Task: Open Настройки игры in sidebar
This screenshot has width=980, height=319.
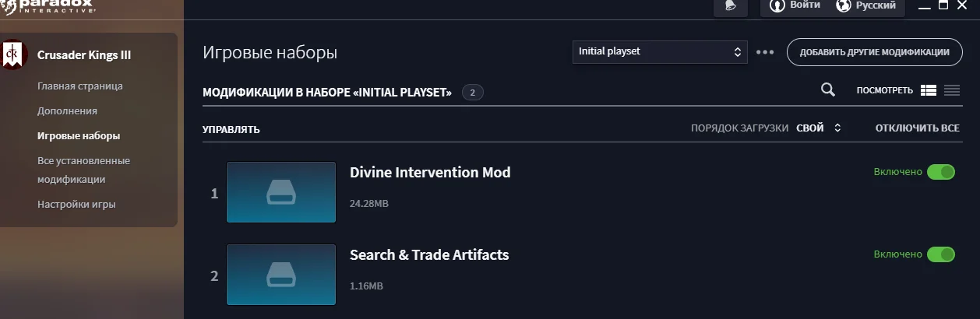Action: 76,205
